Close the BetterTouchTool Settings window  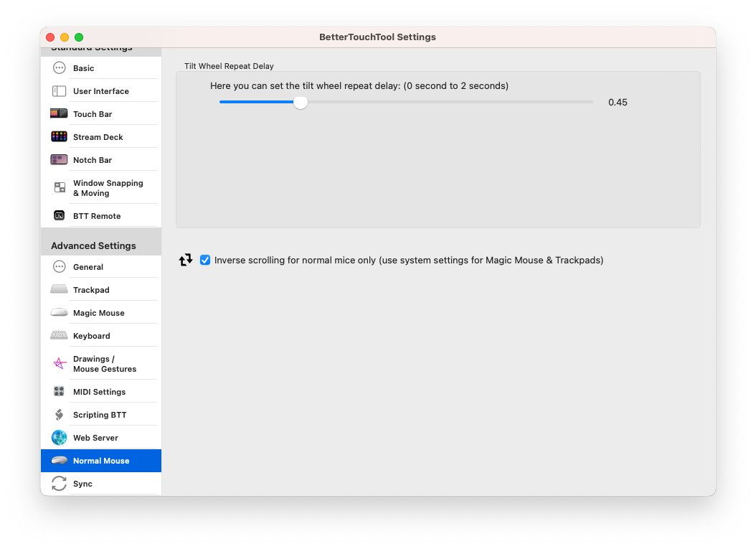coord(50,37)
